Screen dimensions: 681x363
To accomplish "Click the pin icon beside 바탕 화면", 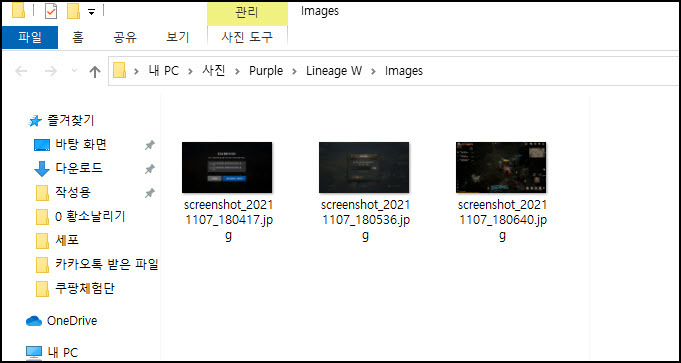I will 150,145.
